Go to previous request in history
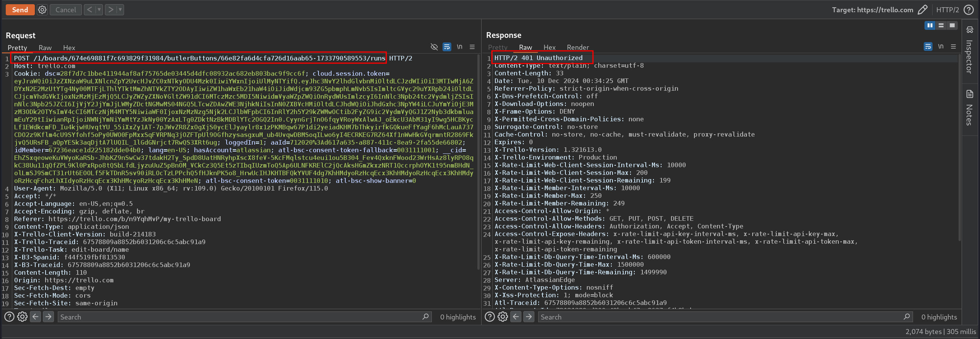 [90, 10]
